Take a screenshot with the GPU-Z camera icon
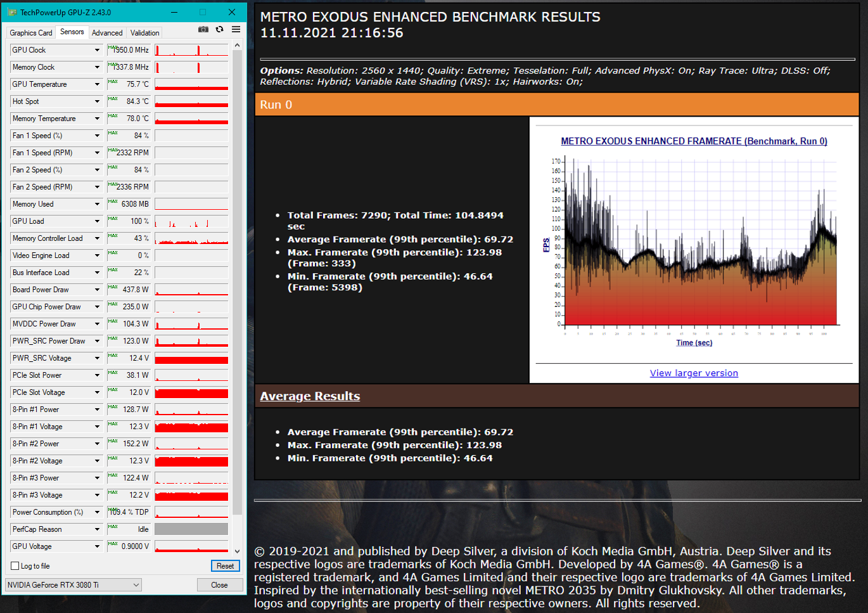 [x=203, y=30]
